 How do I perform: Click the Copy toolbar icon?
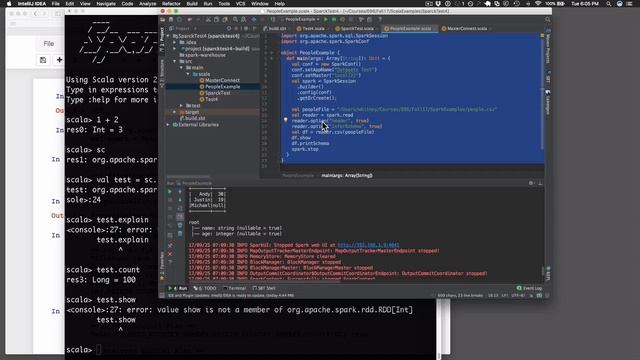217,20
